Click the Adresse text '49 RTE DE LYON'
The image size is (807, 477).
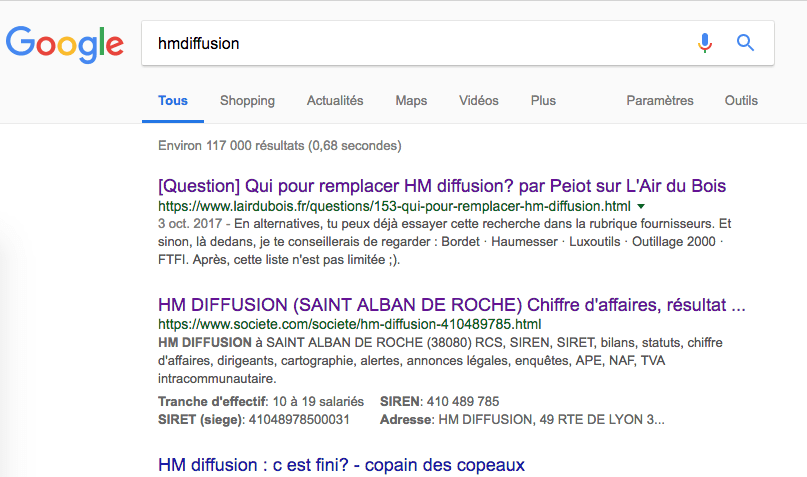coord(591,419)
